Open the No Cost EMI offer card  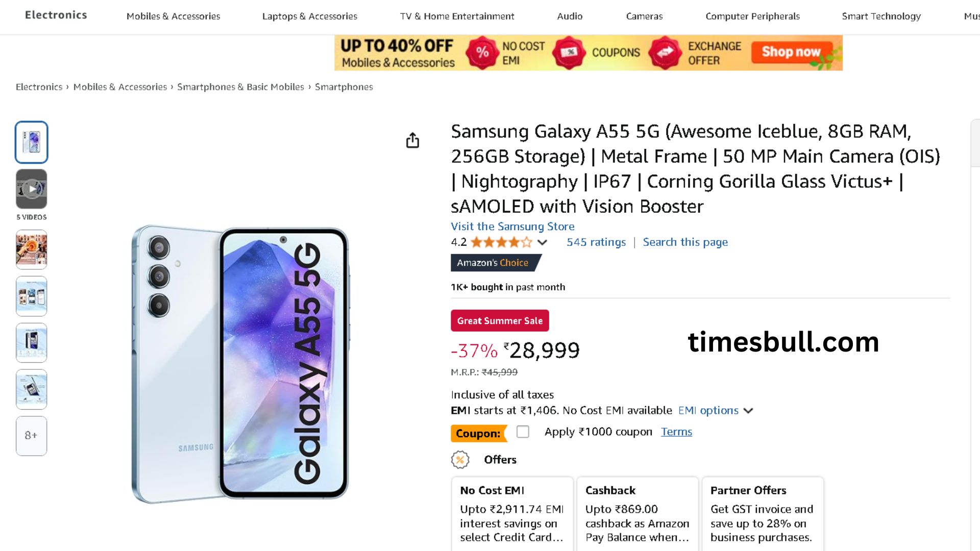512,513
